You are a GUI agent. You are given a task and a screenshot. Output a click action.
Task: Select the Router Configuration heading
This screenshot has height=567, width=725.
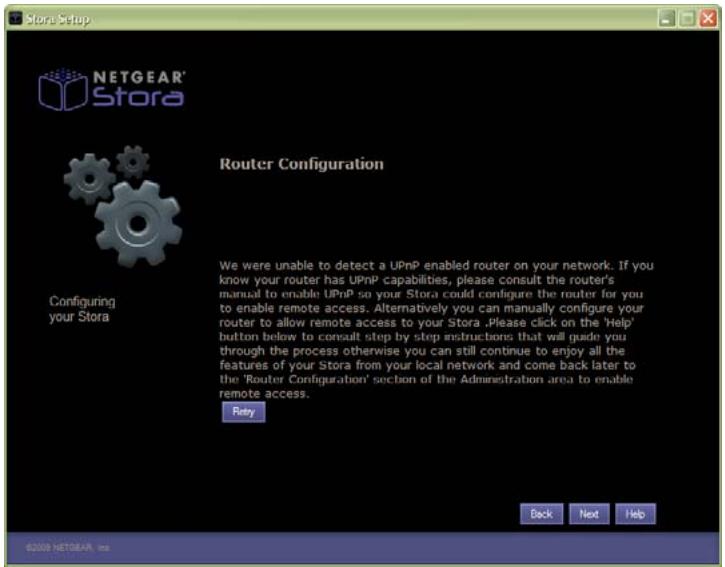[301, 164]
